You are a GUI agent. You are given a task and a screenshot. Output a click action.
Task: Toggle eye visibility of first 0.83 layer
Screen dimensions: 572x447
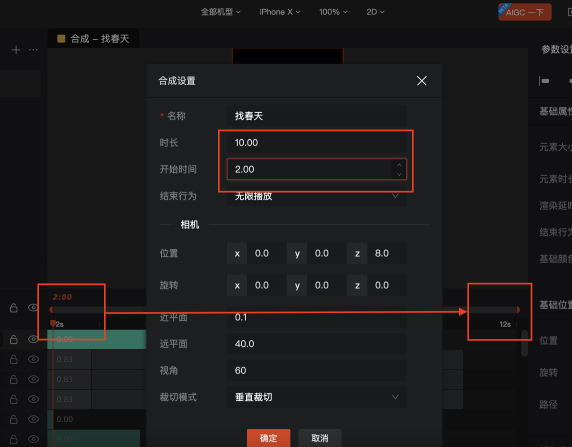pos(33,359)
